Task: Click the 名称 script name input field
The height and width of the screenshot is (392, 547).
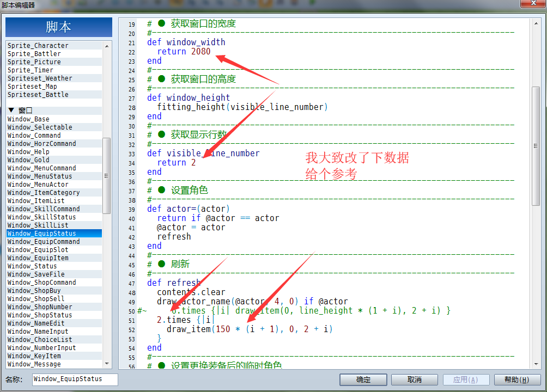Action: pyautogui.click(x=75, y=379)
